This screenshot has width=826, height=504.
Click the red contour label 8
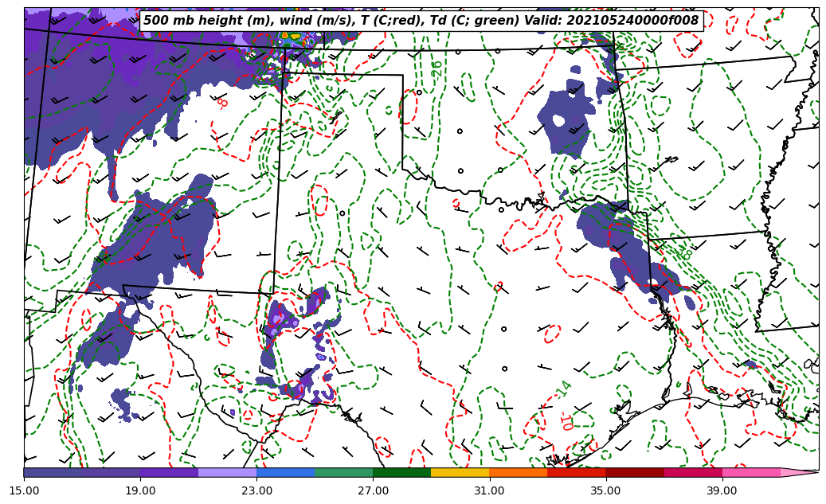tap(223, 102)
